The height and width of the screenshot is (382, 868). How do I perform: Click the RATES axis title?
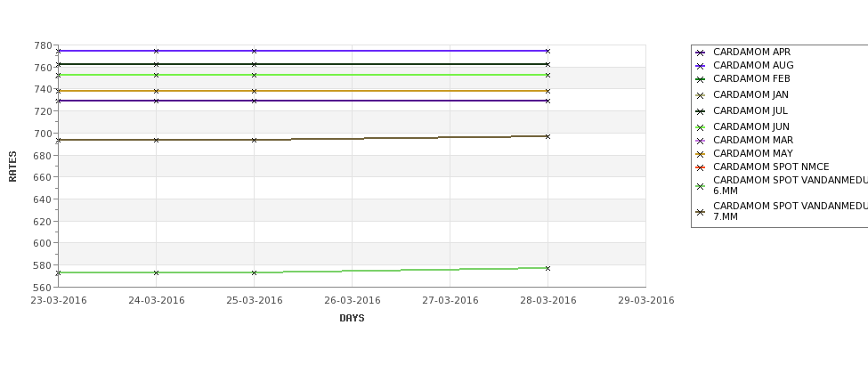pos(12,167)
